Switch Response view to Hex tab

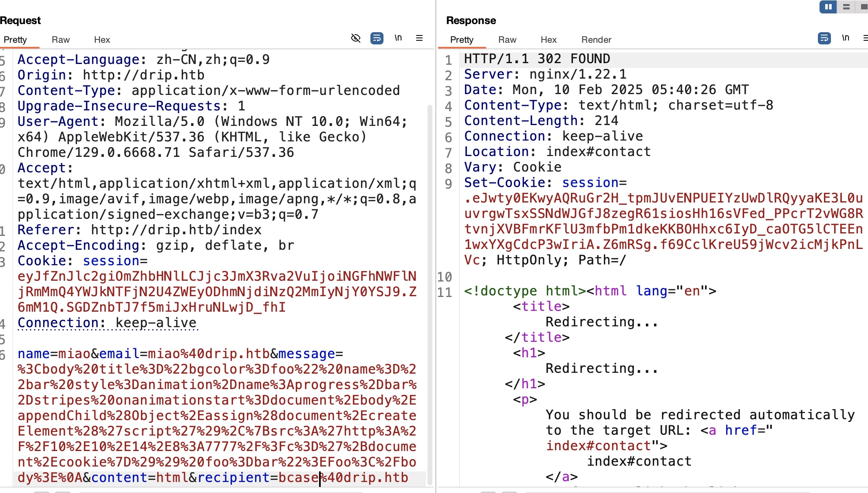coord(549,40)
